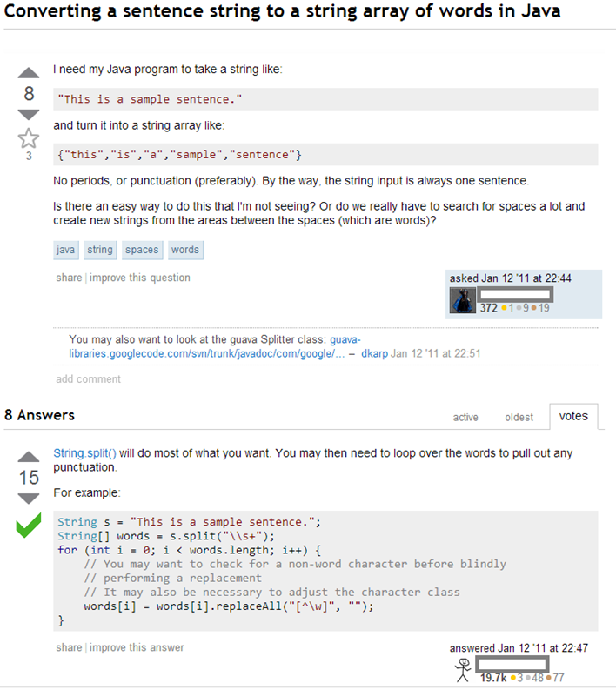The image size is (616, 690).
Task: Downvote the question
Action: click(x=29, y=115)
